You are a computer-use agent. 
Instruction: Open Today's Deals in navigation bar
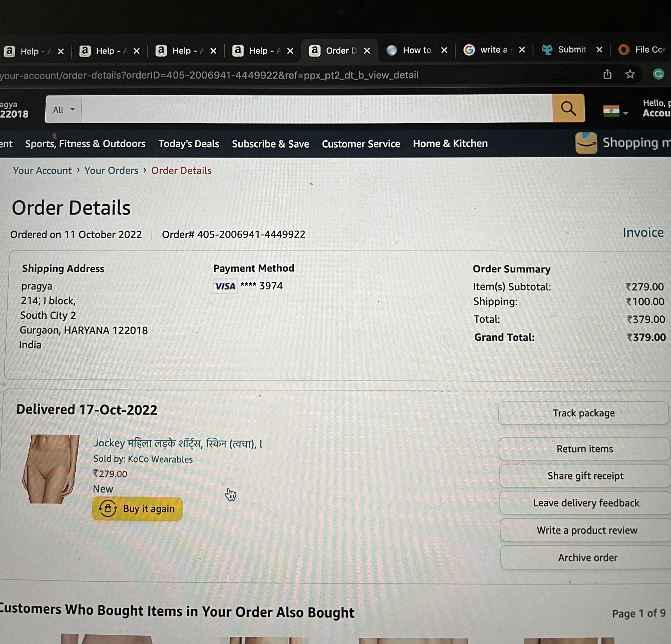(189, 144)
